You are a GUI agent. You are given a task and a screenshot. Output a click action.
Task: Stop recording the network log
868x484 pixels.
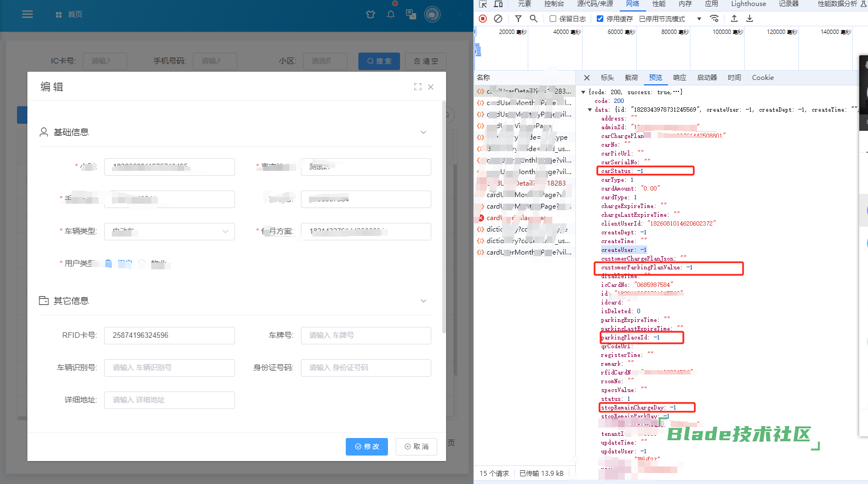(483, 19)
